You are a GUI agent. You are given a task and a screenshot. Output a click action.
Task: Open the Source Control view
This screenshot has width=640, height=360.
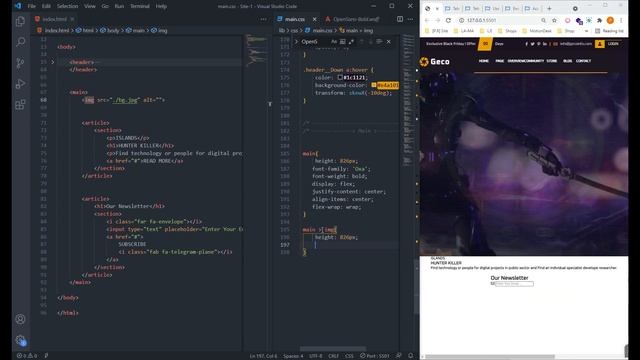tap(20, 63)
